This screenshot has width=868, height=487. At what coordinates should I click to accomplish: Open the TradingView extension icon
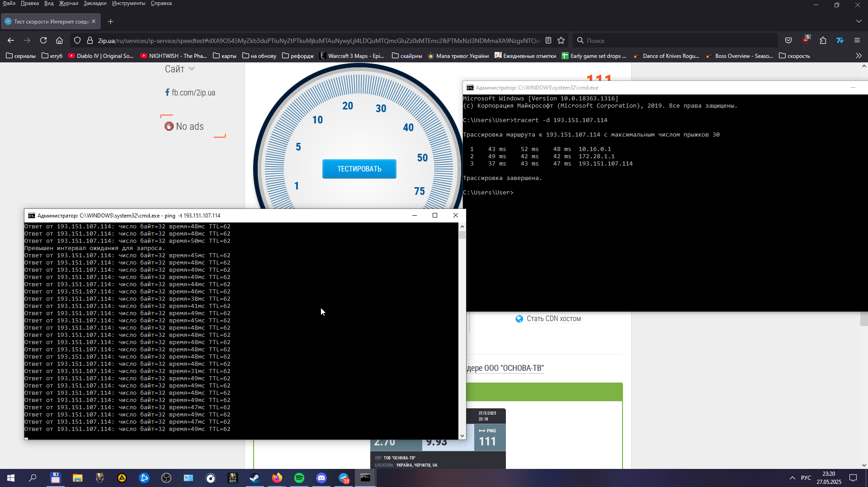click(840, 41)
